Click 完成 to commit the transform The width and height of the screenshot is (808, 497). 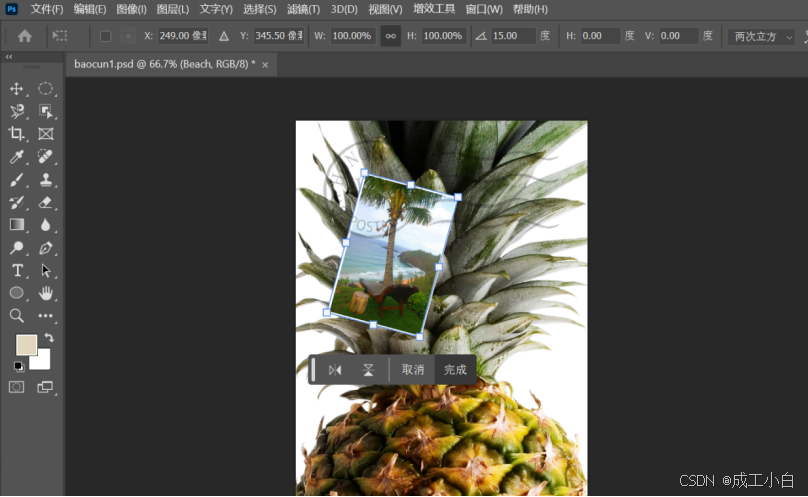click(x=455, y=370)
